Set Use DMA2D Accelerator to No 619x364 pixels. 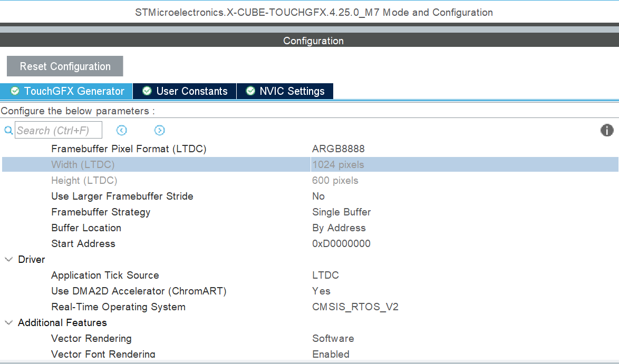click(321, 291)
